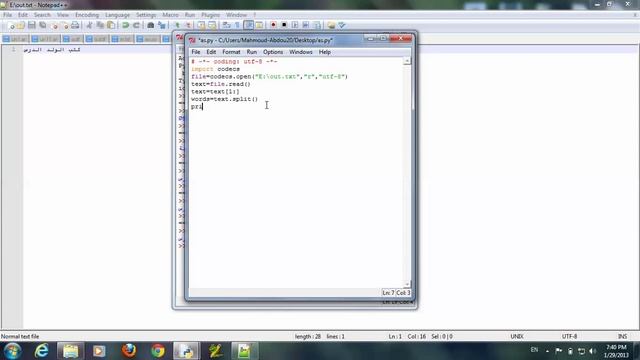Image resolution: width=640 pixels, height=360 pixels.
Task: Click the Save Recorded Macro icon
Action: [317, 25]
